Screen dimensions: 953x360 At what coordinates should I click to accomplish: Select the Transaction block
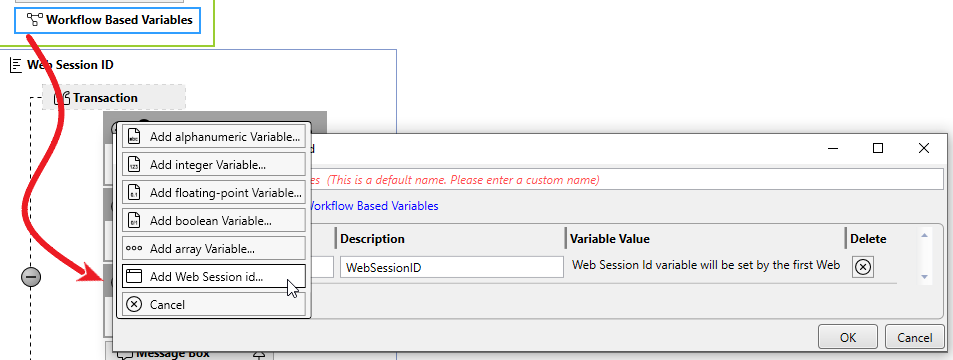tap(114, 97)
